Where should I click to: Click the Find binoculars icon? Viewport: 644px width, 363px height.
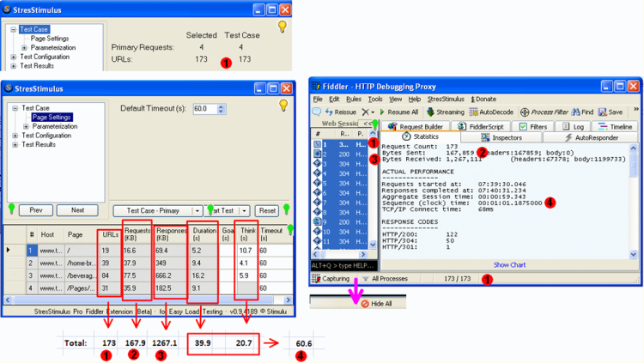pos(575,112)
